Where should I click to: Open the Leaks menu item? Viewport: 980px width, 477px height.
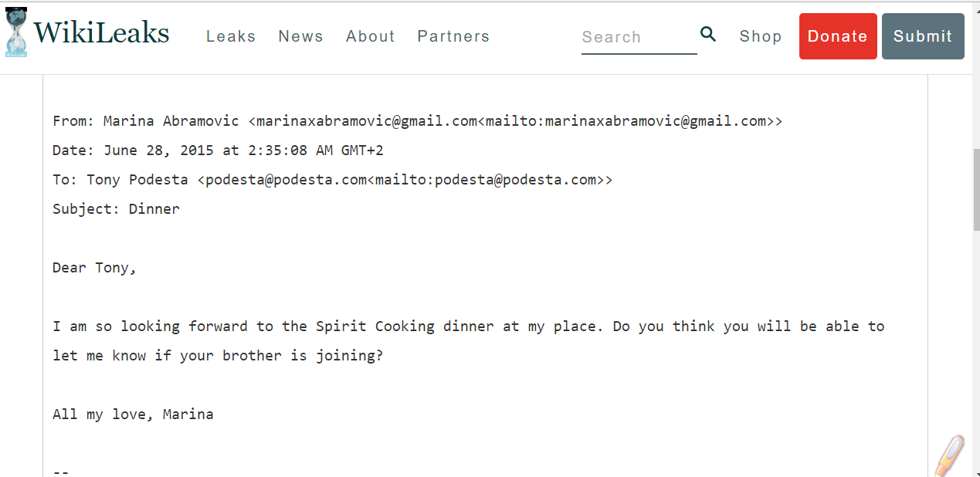point(231,36)
